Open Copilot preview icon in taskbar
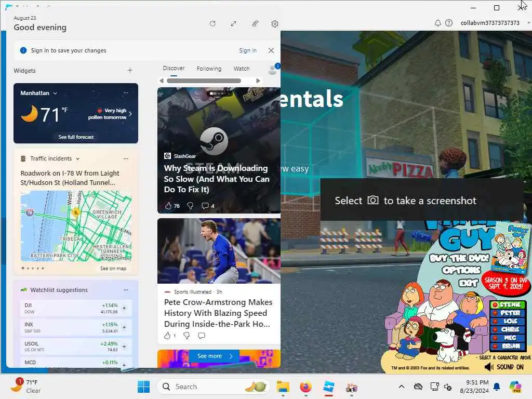Viewport: 532px width, 399px height. [515, 387]
